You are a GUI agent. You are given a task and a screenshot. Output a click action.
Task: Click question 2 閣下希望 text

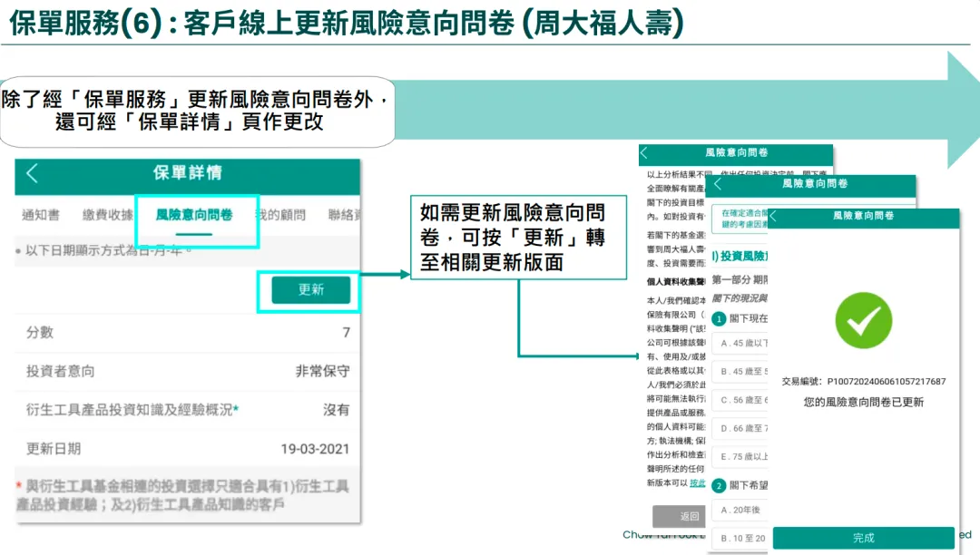click(x=749, y=485)
